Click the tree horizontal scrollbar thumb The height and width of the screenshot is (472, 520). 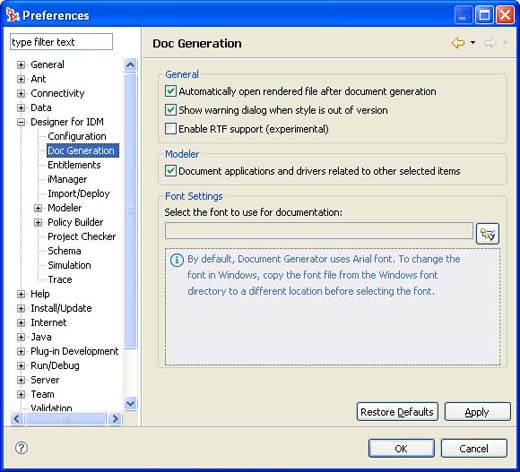(x=66, y=418)
